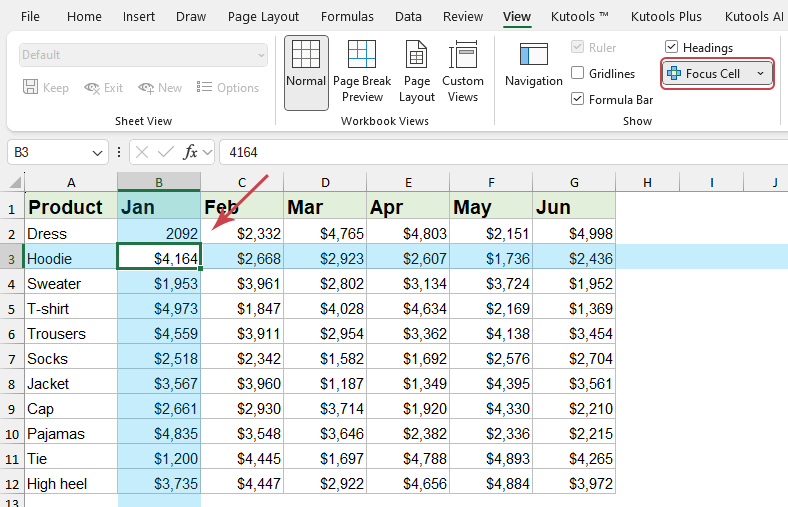This screenshot has height=507, width=788.
Task: Open Page Break Preview view
Action: pyautogui.click(x=362, y=55)
